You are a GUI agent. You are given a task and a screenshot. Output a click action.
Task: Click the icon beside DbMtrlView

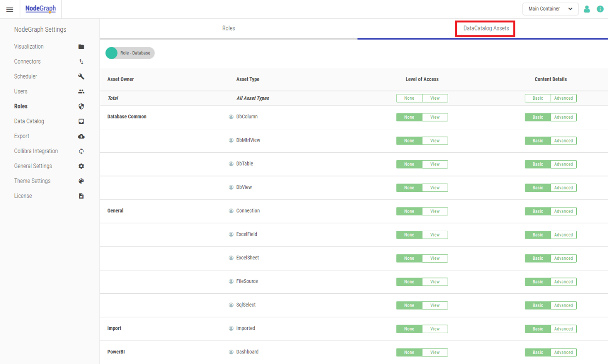(x=231, y=140)
